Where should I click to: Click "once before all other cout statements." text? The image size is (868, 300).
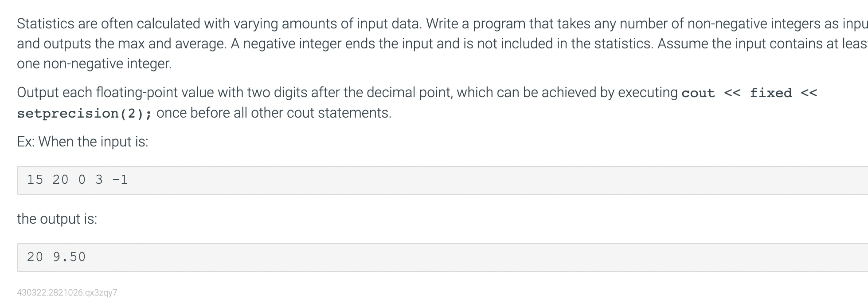pyautogui.click(x=274, y=113)
